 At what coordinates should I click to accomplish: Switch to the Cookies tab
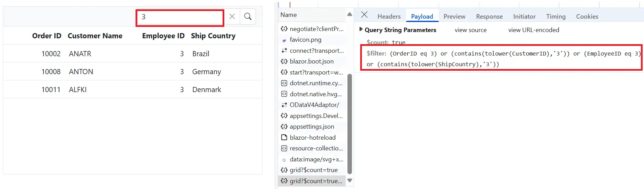coord(587,17)
